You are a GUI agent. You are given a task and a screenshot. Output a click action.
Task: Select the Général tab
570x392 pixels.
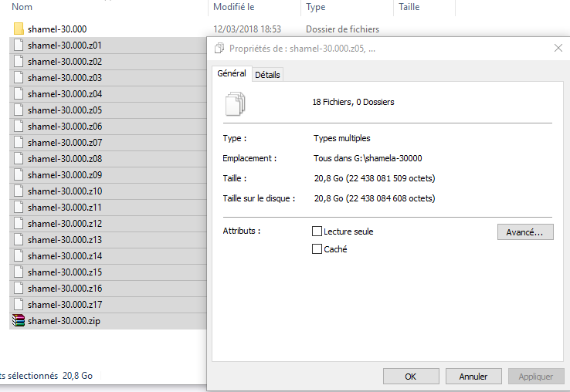click(x=232, y=73)
